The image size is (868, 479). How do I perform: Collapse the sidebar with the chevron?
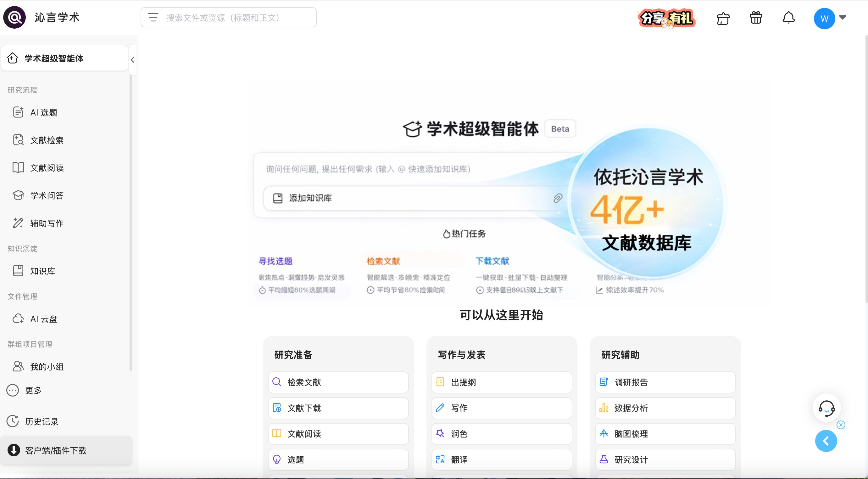132,60
